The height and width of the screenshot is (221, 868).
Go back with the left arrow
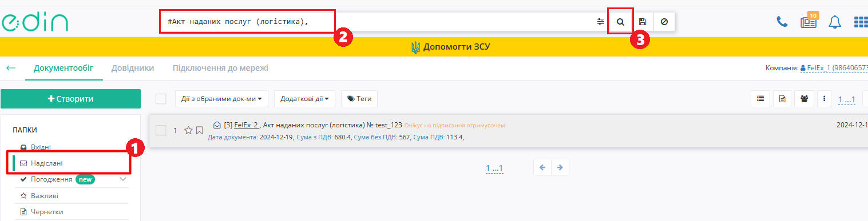click(x=10, y=68)
